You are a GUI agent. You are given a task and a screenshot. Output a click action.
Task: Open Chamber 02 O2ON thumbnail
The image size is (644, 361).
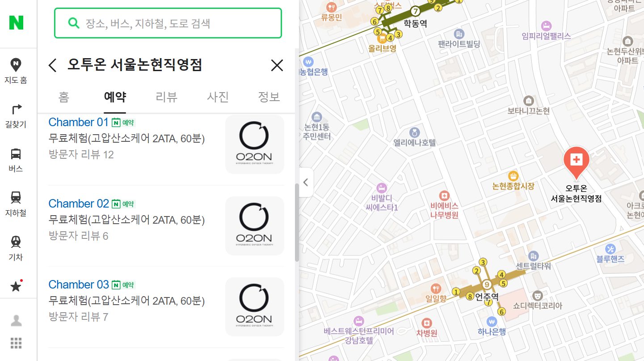pyautogui.click(x=255, y=225)
